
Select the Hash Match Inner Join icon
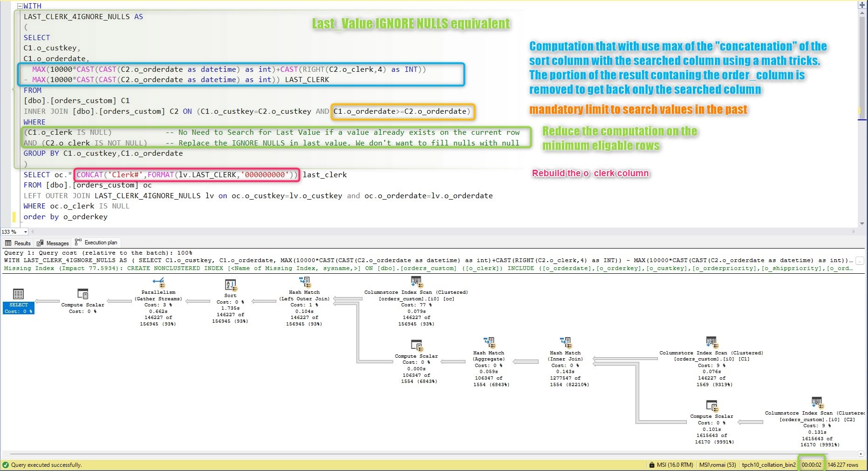pyautogui.click(x=566, y=343)
